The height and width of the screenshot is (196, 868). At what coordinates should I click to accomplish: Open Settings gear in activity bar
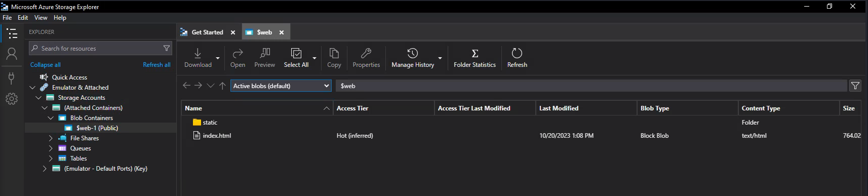12,99
